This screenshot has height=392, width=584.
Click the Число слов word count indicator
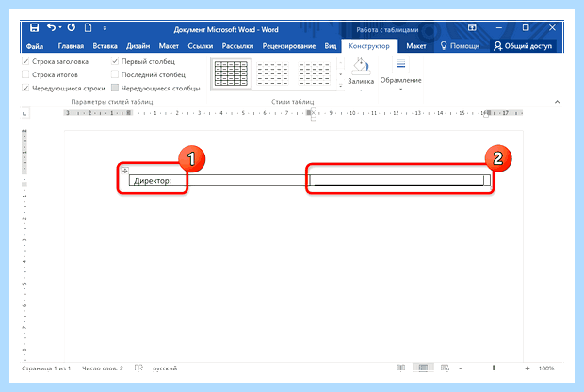click(103, 368)
